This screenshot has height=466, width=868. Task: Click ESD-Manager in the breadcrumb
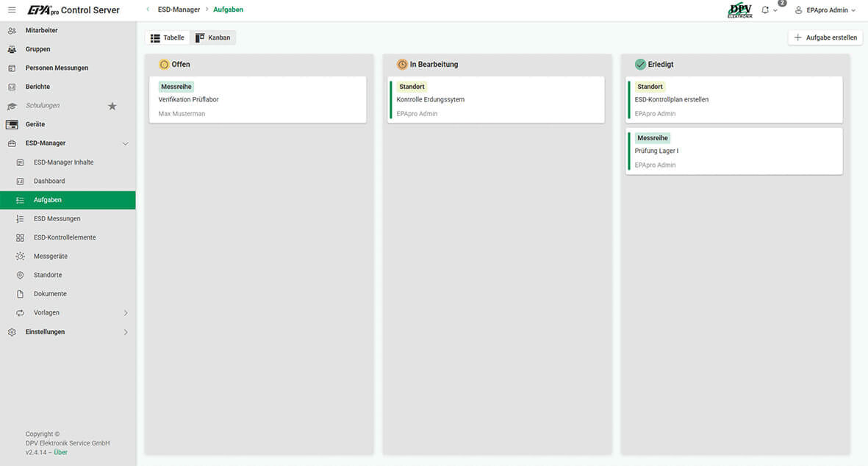(x=179, y=10)
